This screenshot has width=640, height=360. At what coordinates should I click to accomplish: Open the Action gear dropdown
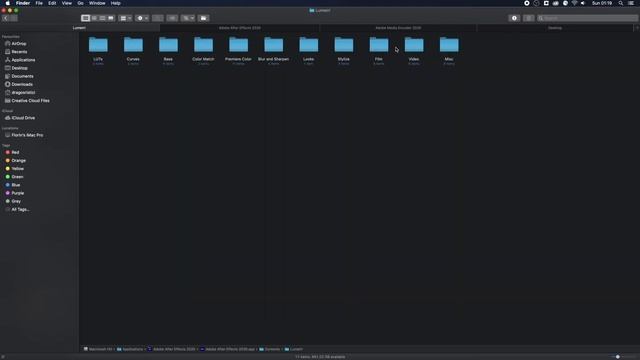click(142, 18)
